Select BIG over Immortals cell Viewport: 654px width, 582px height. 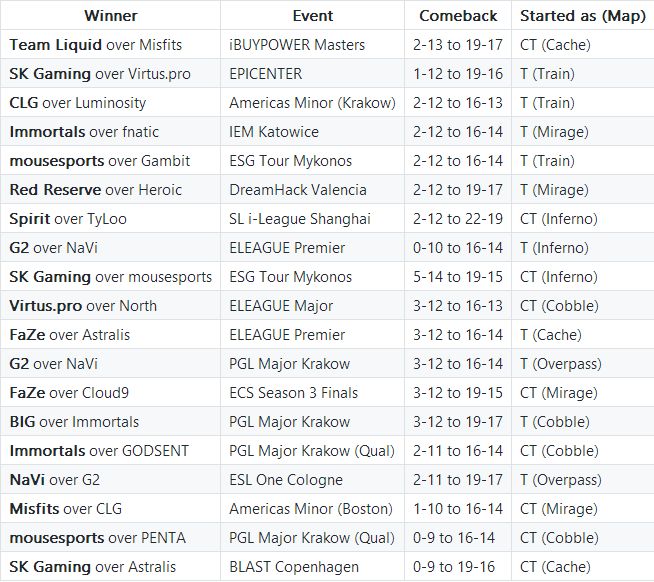pos(74,422)
